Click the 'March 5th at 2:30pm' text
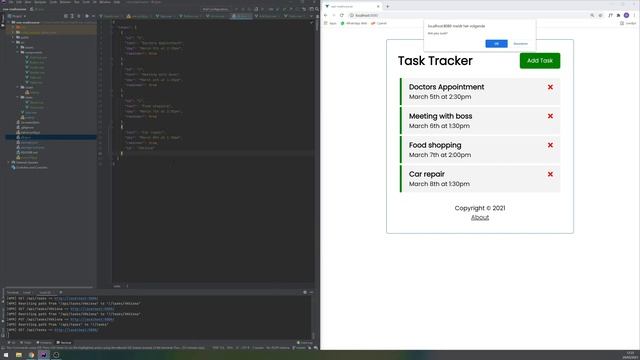The image size is (640, 360). (x=440, y=97)
